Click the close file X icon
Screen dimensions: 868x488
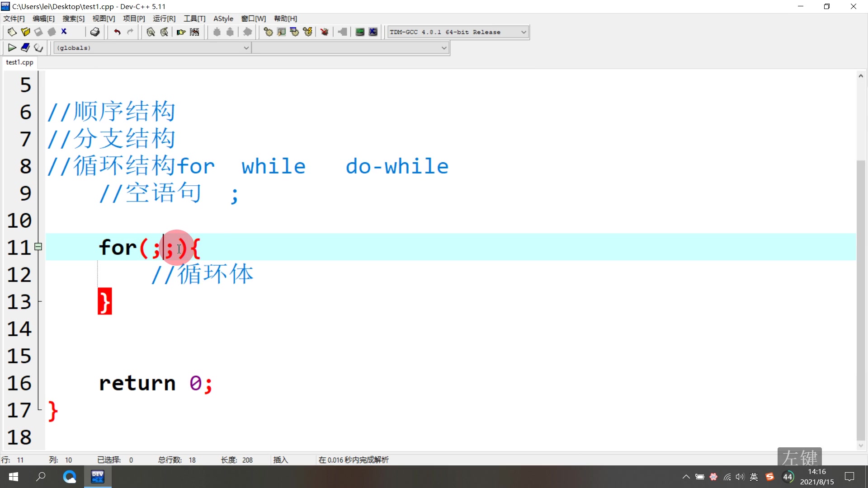click(x=64, y=32)
